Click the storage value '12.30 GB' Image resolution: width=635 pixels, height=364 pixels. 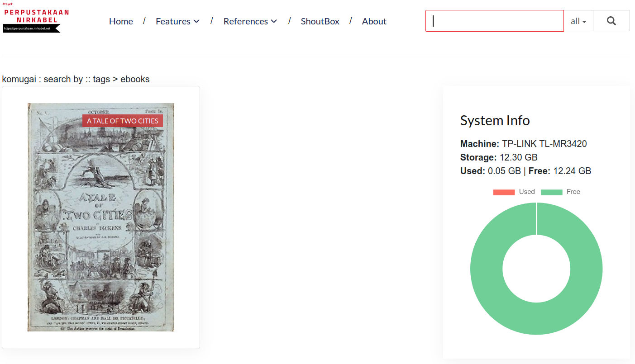pyautogui.click(x=519, y=157)
